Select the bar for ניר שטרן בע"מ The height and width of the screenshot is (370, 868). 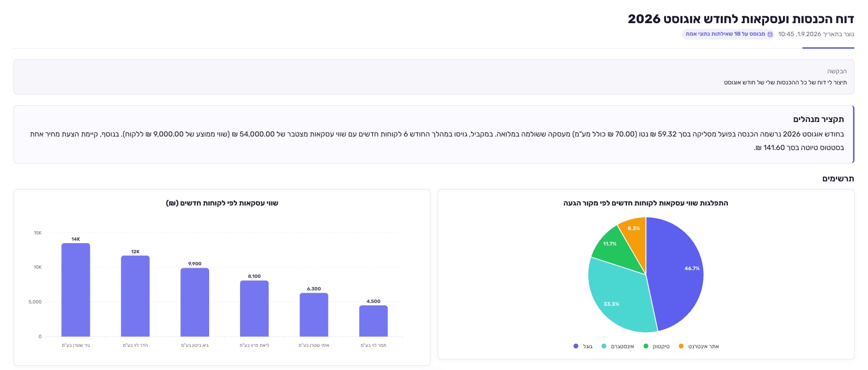point(76,290)
